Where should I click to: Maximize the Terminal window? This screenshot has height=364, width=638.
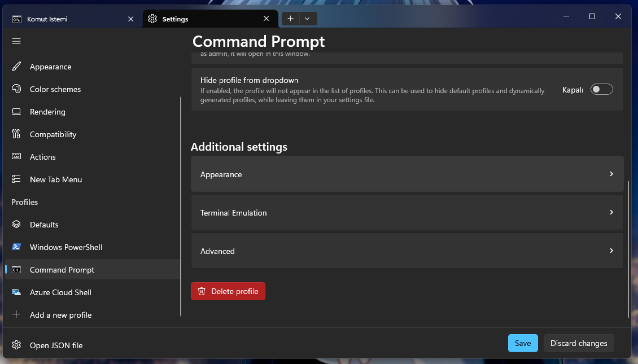point(592,16)
